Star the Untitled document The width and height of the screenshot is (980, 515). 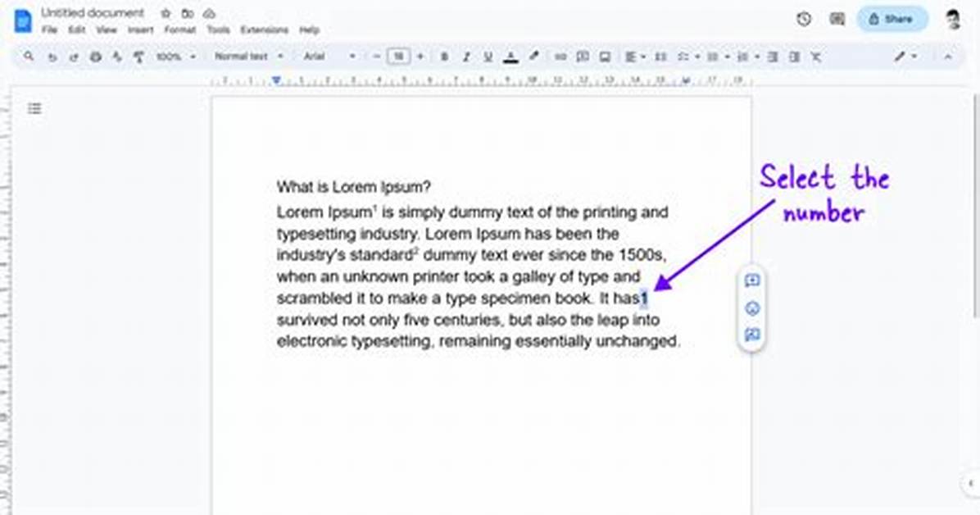[x=166, y=13]
